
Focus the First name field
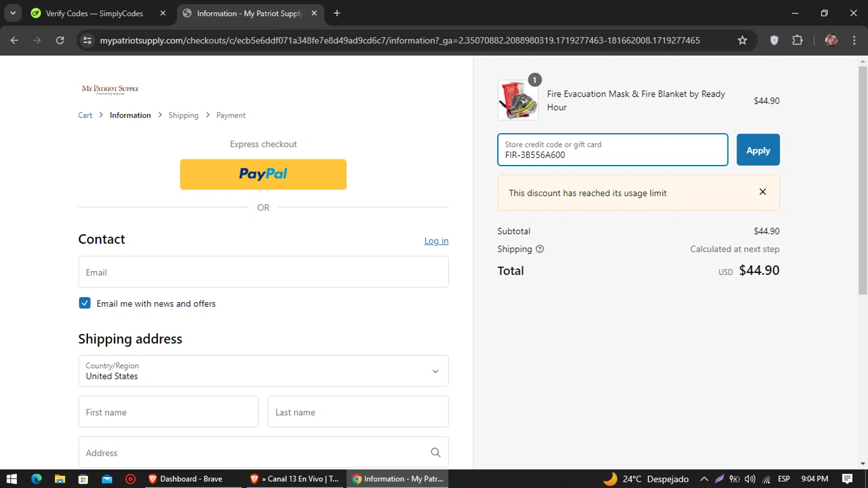pos(168,412)
